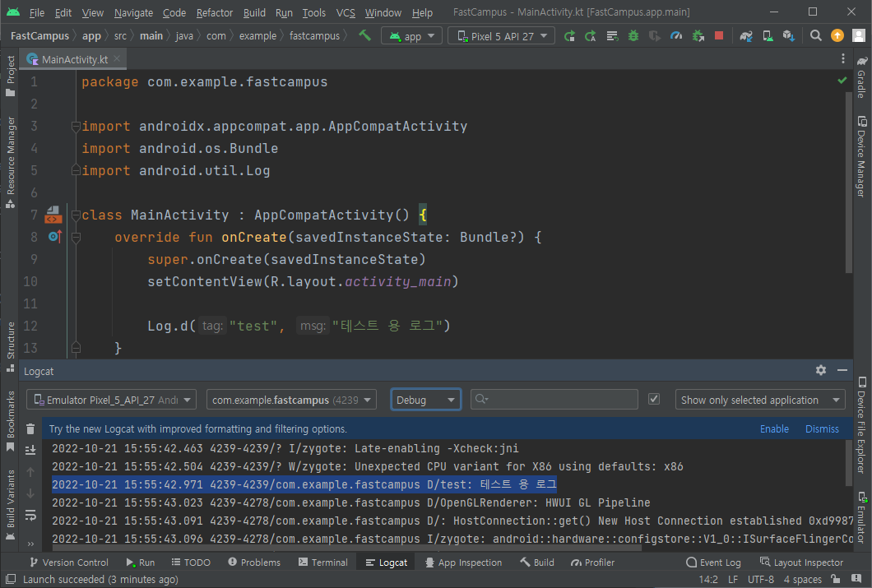Sync Project with Gradle Files icon

pyautogui.click(x=746, y=36)
